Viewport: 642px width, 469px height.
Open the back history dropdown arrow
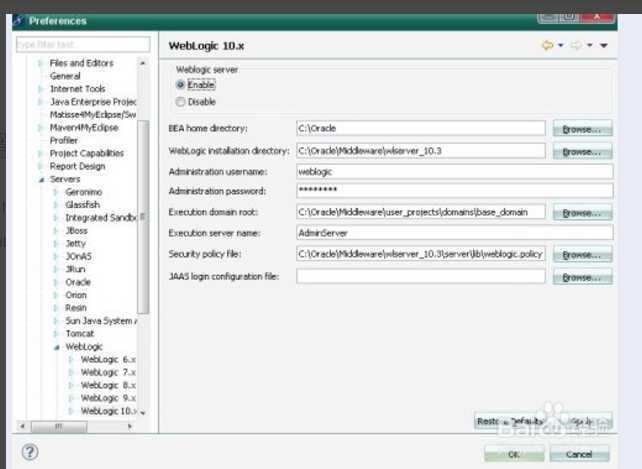tap(561, 45)
